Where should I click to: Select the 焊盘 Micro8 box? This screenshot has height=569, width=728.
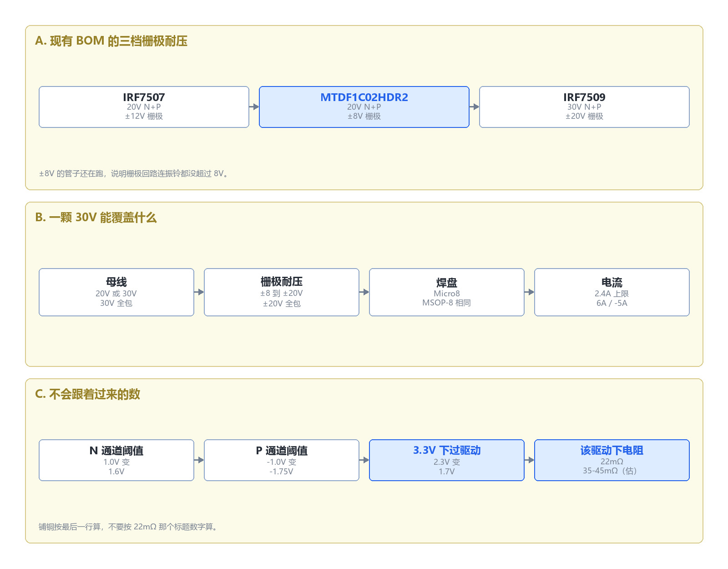[447, 292]
